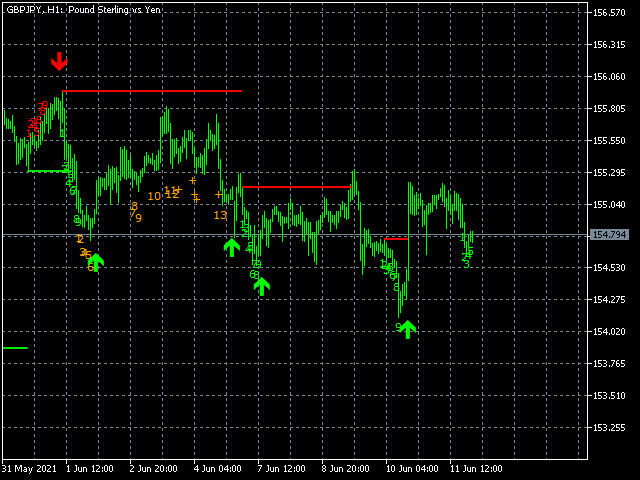Click the 7 Jun 12:00 time label
Viewport: 640px width, 480px height.
click(x=281, y=469)
